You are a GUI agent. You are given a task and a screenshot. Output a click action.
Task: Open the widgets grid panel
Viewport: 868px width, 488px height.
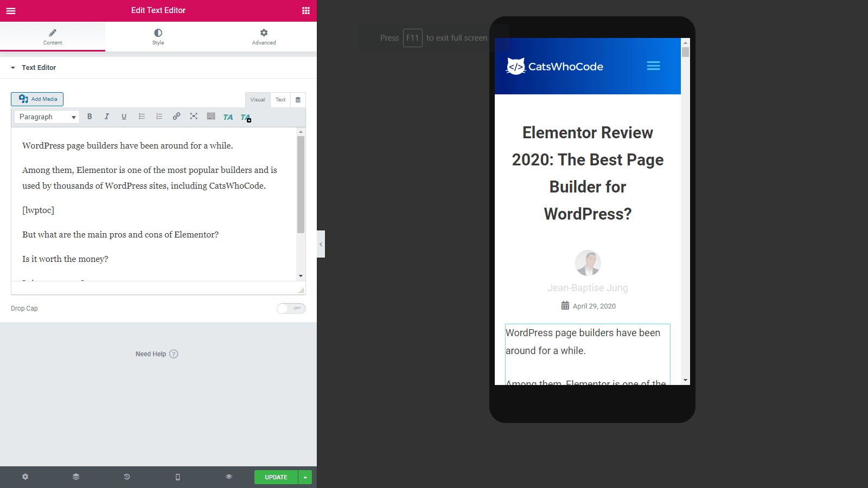click(306, 11)
